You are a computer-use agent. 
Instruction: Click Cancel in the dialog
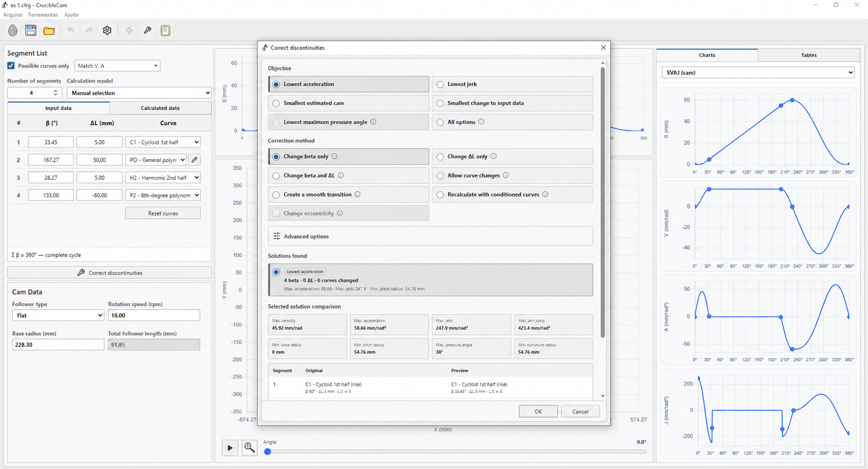pyautogui.click(x=580, y=412)
